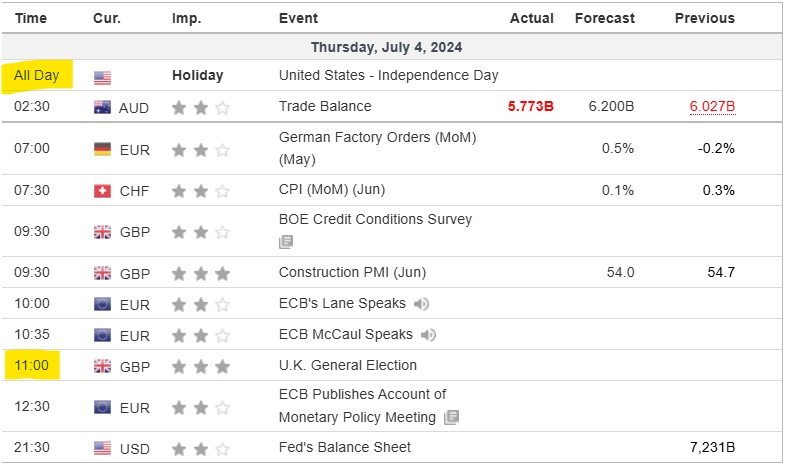Click the speaker icon beside ECB's Lane Speaks
Image resolution: width=792 pixels, height=466 pixels.
[x=422, y=303]
